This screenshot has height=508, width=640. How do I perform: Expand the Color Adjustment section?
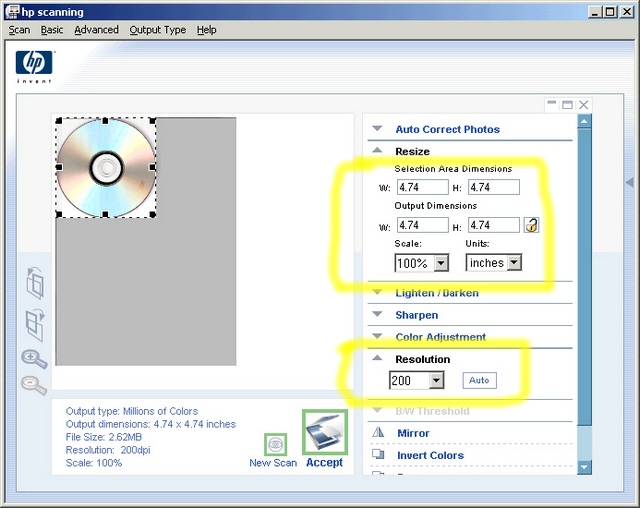click(378, 336)
